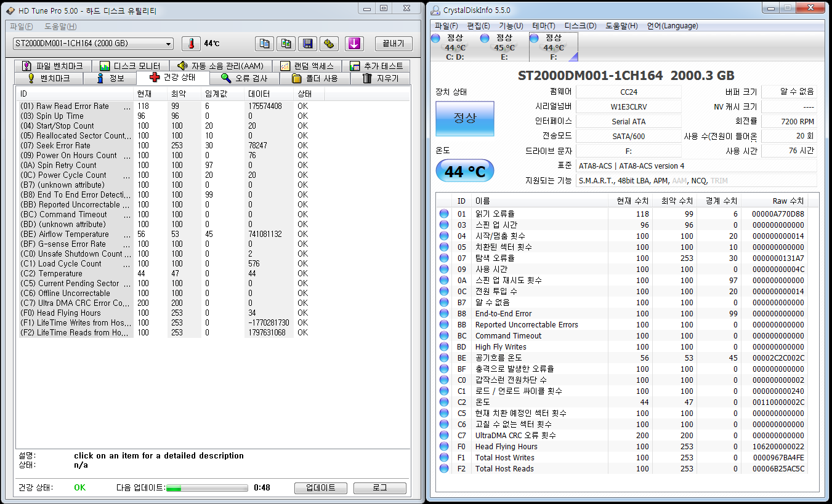The width and height of the screenshot is (832, 504).
Task: Open the 랜덤 액세스 tab
Action: click(x=307, y=66)
